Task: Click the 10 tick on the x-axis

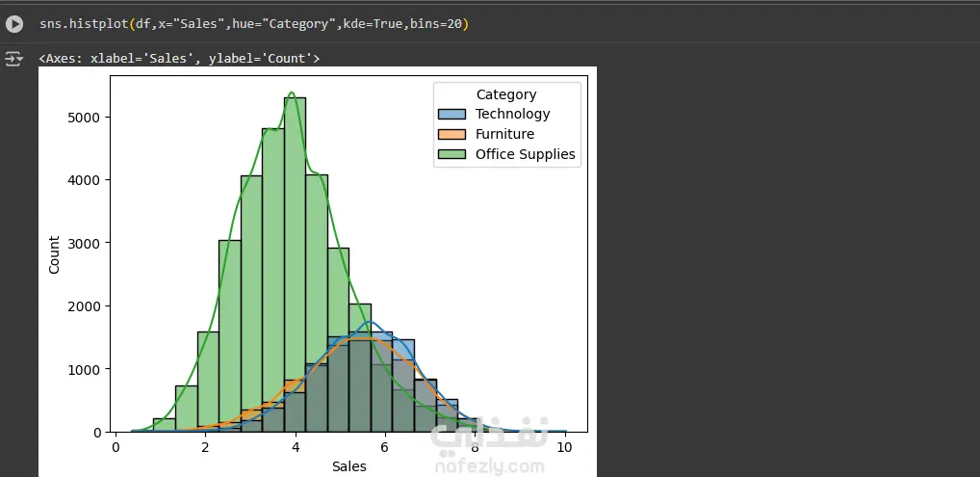Action: pyautogui.click(x=564, y=447)
